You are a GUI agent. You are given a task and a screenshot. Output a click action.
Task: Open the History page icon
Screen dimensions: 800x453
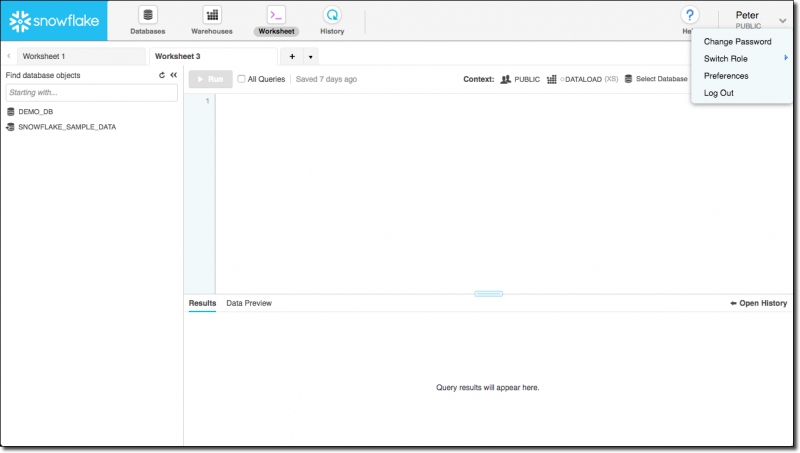pos(332,15)
